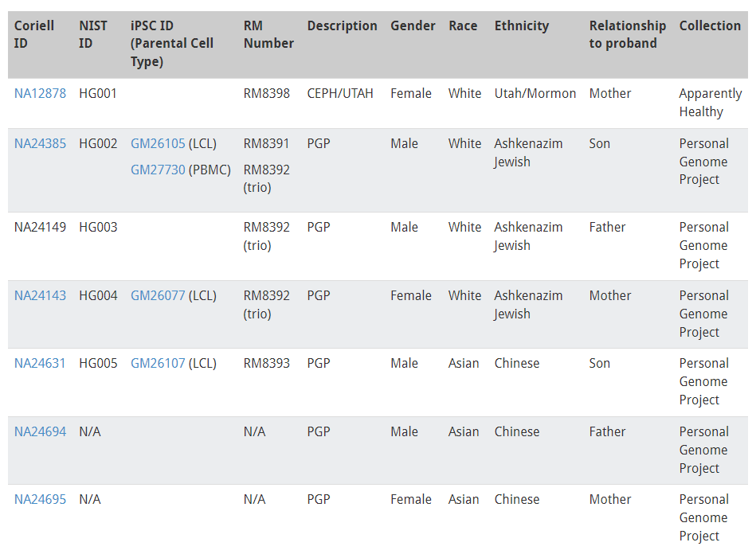Open the GM26105 (LCL) iPSC link
The width and height of the screenshot is (756, 554).
coord(158,143)
